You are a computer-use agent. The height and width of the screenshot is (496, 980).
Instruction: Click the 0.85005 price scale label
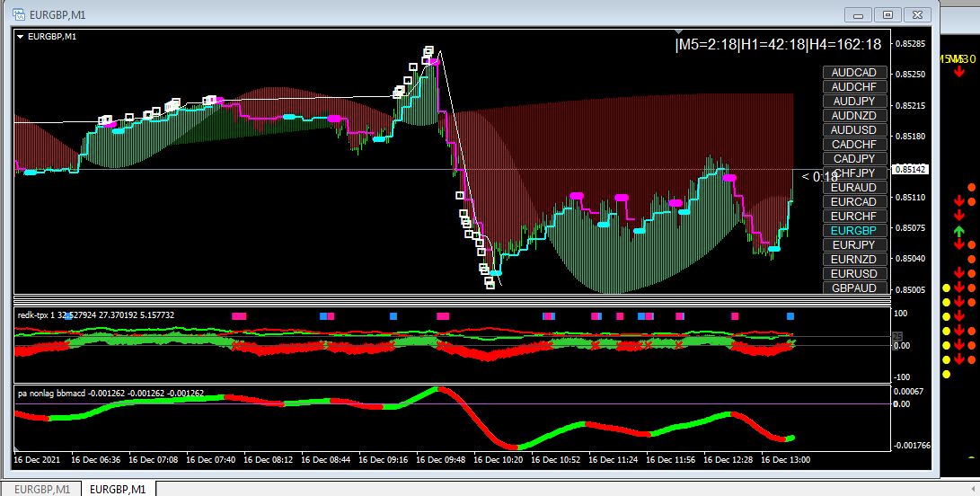point(909,289)
